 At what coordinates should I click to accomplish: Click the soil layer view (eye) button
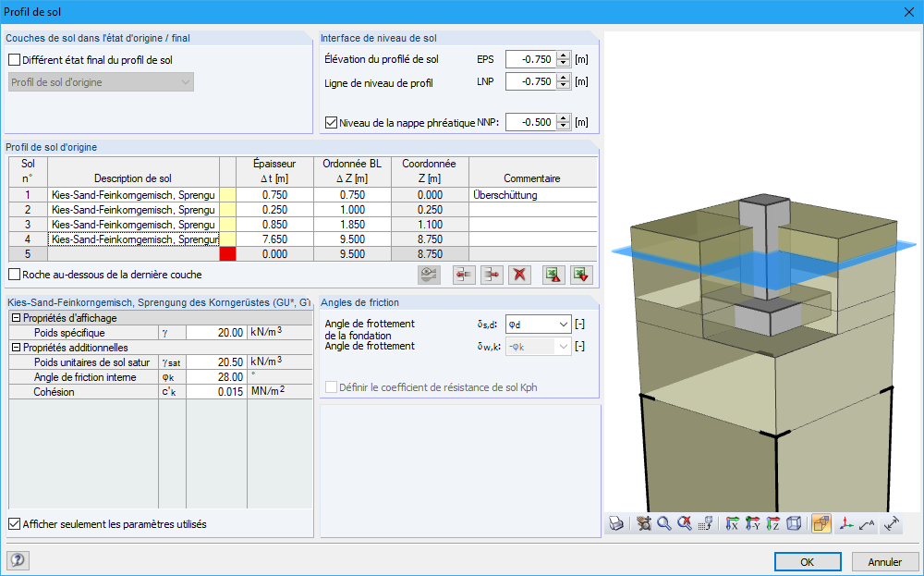click(x=429, y=275)
